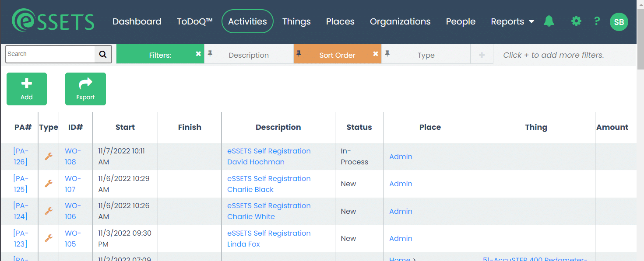Screen dimensions: 644x261
Task: Open Organizations page
Action: tap(400, 21)
